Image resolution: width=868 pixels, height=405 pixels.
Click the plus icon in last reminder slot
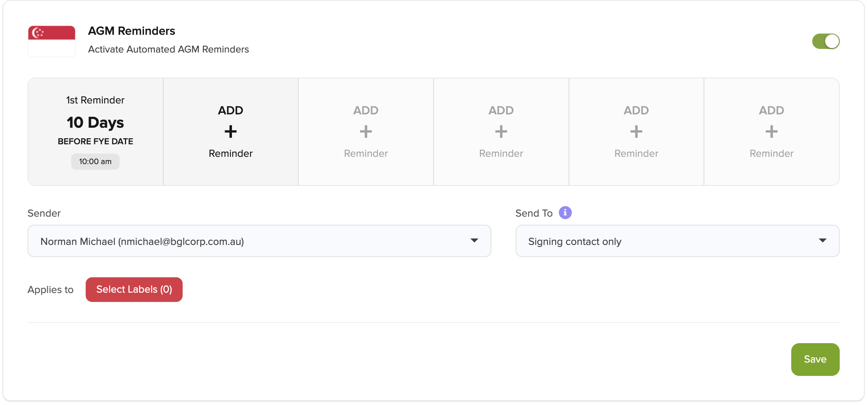(x=771, y=132)
